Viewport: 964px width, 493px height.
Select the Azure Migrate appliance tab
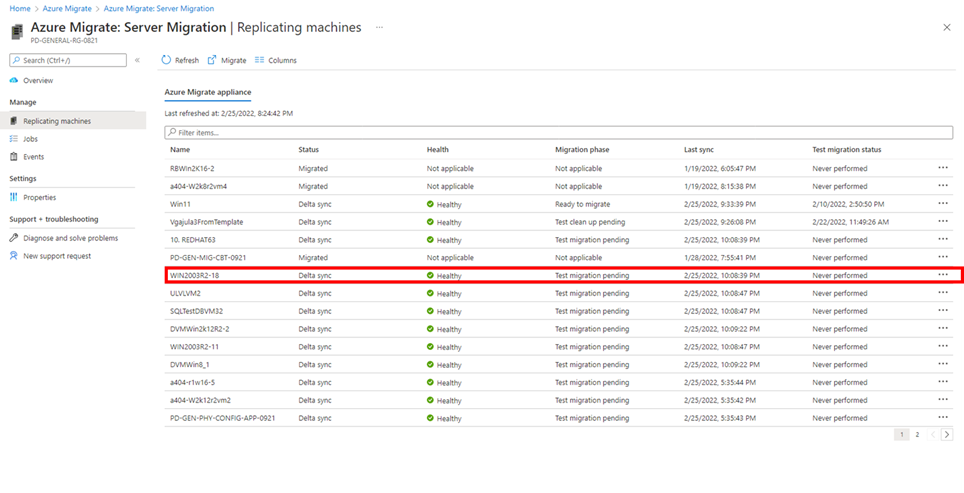(208, 92)
